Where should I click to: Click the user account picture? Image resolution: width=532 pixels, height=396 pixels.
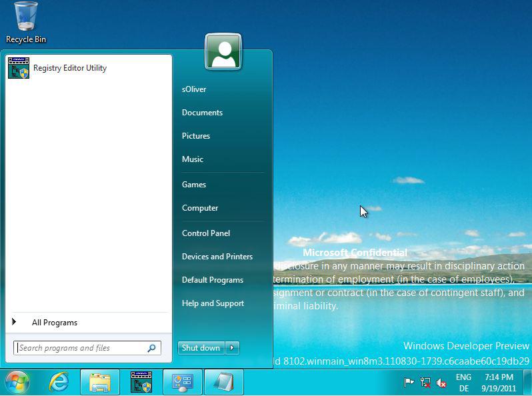pyautogui.click(x=223, y=51)
